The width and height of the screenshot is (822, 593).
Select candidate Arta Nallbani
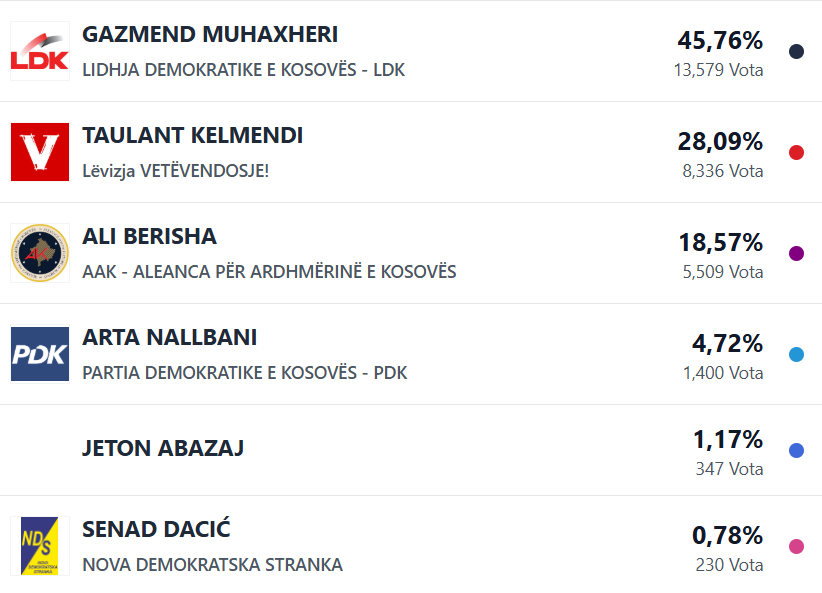(x=169, y=338)
